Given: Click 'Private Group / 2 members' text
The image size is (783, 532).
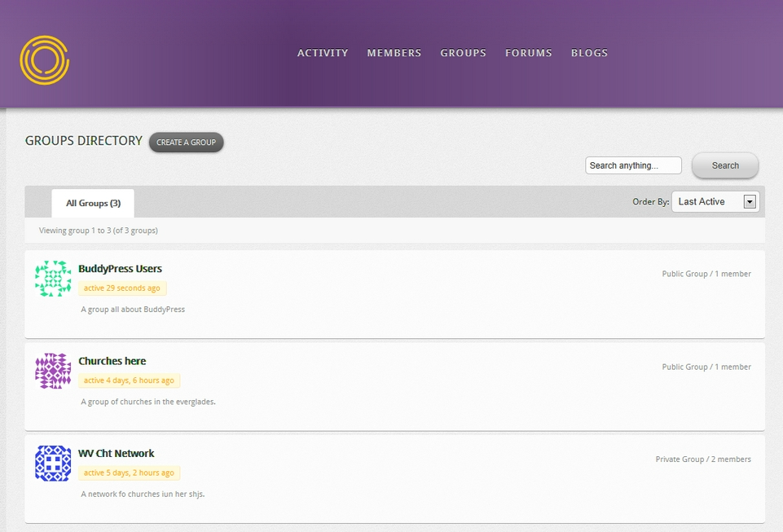Looking at the screenshot, I should 703,459.
